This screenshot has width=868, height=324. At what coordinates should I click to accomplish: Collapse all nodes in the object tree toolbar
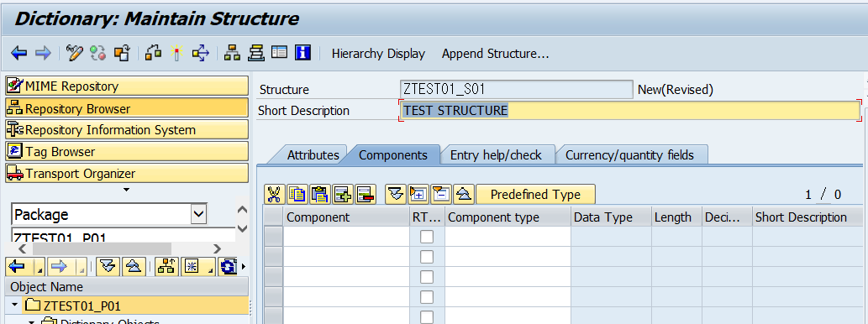click(134, 266)
